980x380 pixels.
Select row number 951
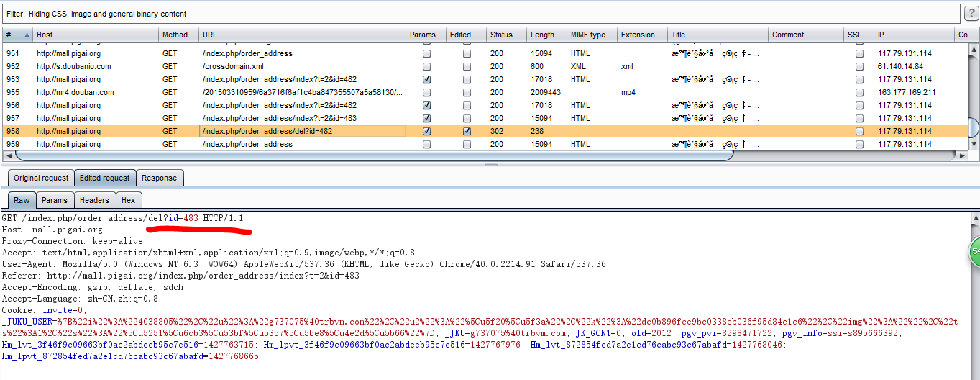click(13, 54)
